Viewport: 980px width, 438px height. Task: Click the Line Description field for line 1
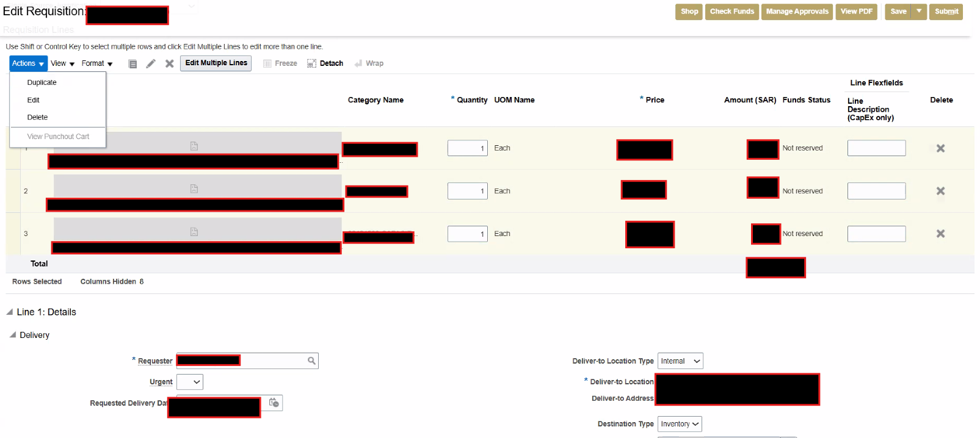(876, 148)
